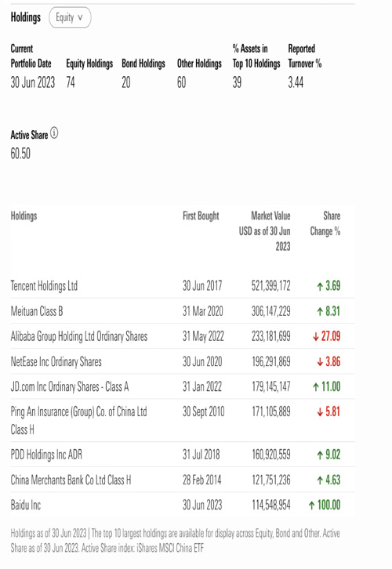Click the green up arrow beside 100.00
This screenshot has height=569, width=392.
(x=311, y=506)
